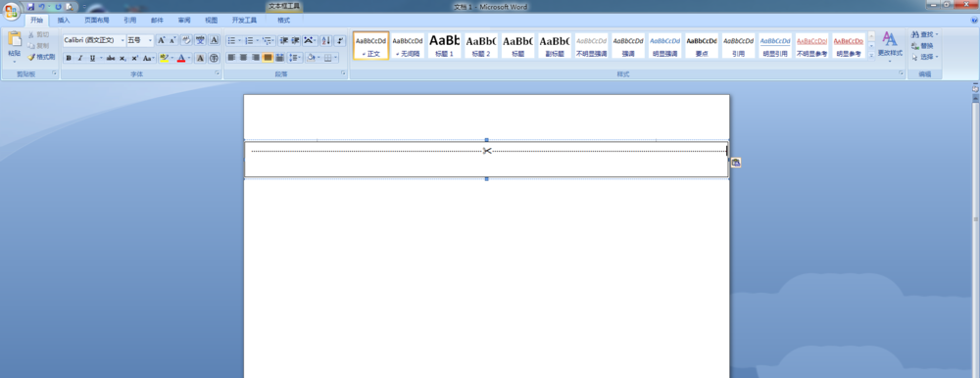The height and width of the screenshot is (378, 980).
Task: Apply the 无间隔 style
Action: point(408,46)
